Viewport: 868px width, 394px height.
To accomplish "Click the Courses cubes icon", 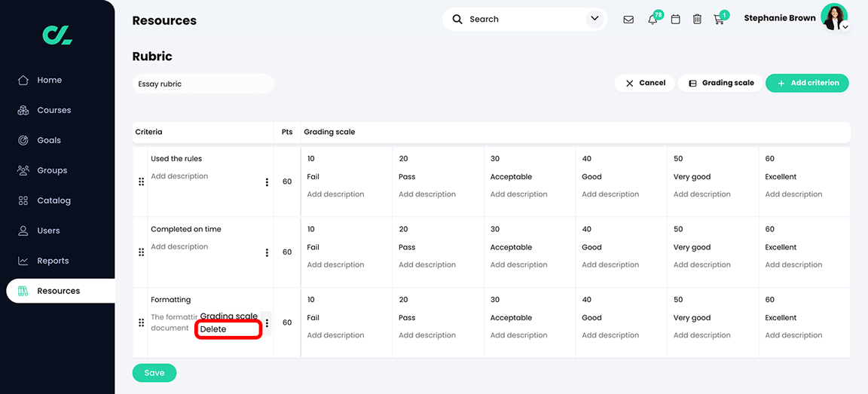I will [23, 110].
